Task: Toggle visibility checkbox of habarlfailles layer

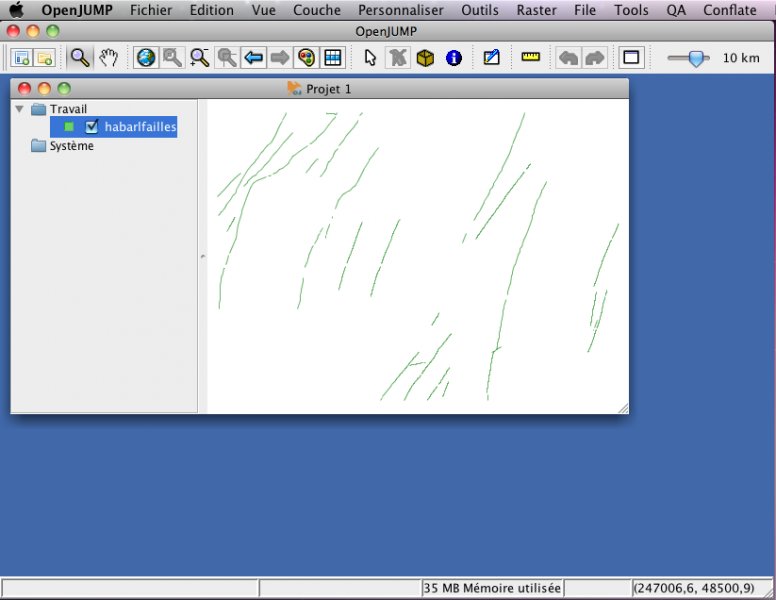Action: (x=92, y=127)
